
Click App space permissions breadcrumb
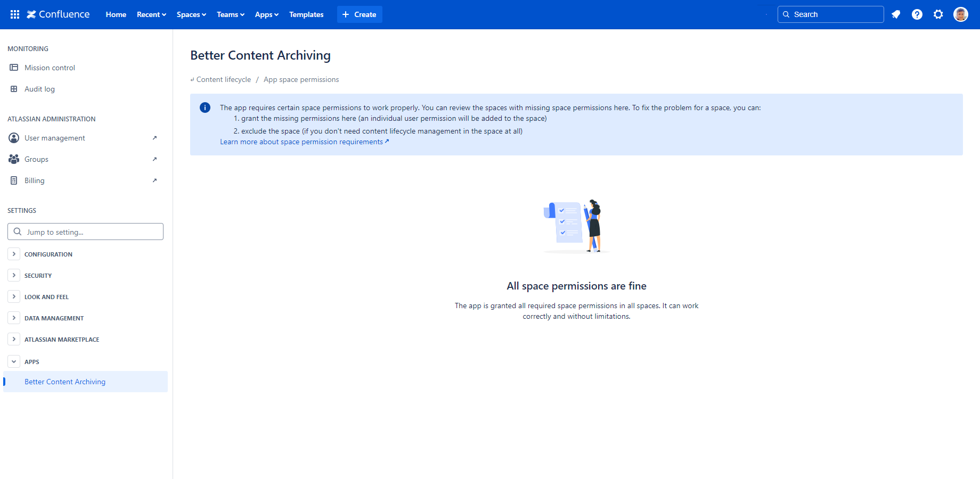[x=301, y=79]
